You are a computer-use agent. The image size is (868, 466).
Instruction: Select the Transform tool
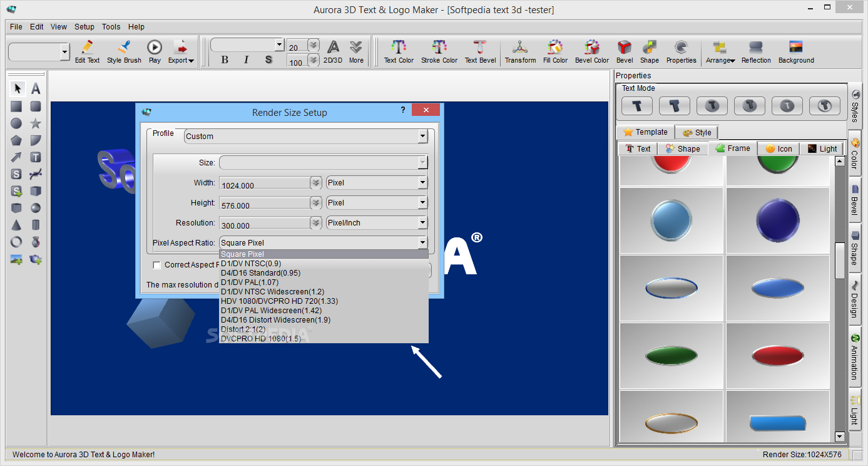pos(521,51)
